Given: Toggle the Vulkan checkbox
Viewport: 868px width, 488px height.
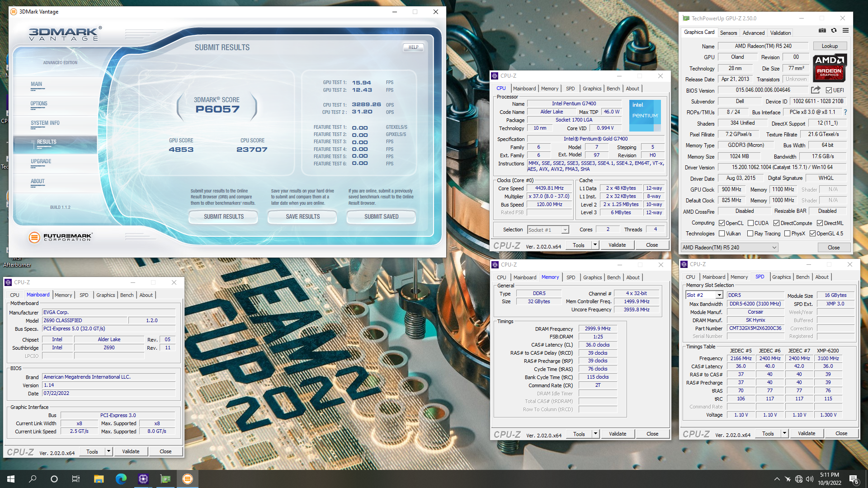Looking at the screenshot, I should click(722, 234).
